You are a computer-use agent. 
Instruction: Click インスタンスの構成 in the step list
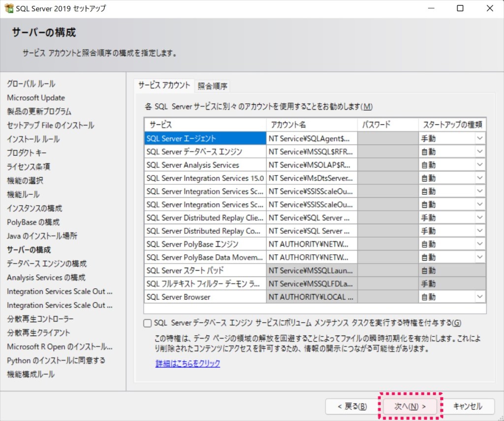point(34,208)
